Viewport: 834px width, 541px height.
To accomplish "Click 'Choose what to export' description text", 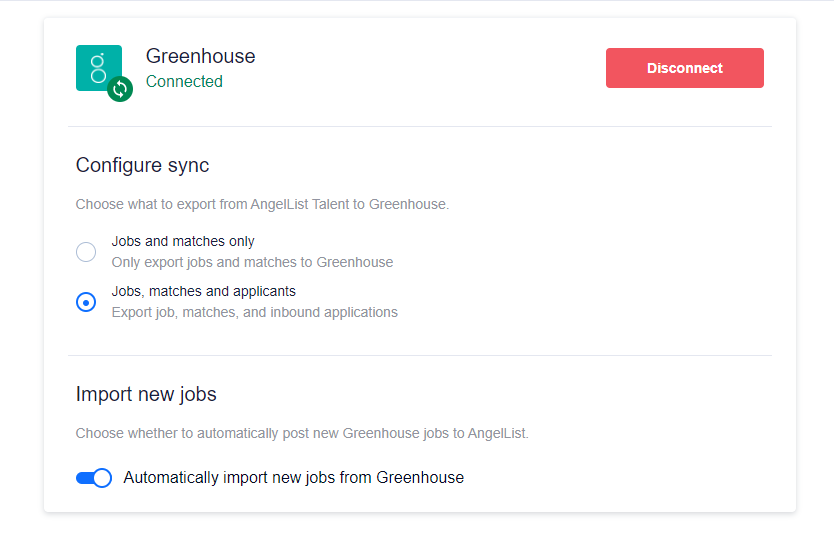I will coord(262,204).
